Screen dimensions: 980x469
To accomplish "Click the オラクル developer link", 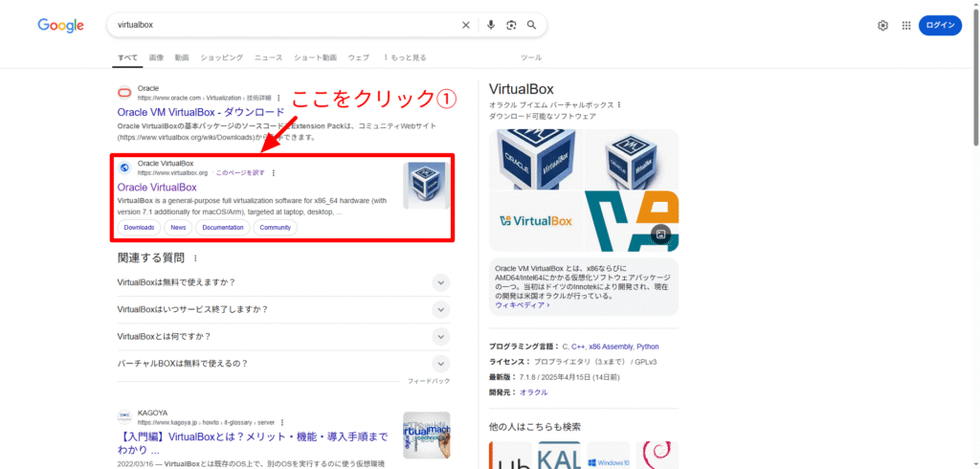I will (x=534, y=392).
